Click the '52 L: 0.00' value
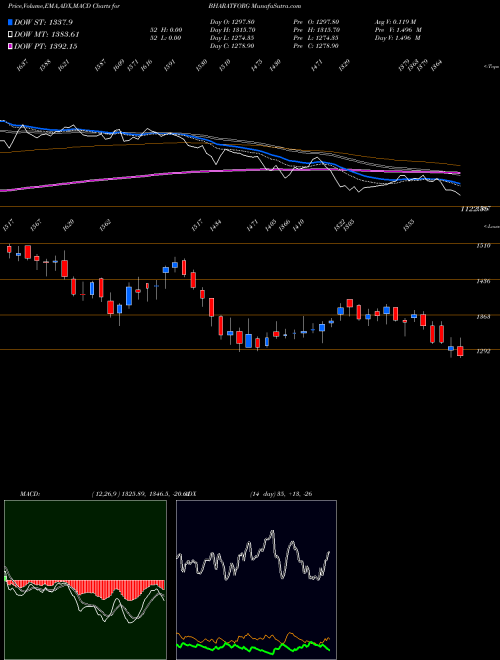 click(x=165, y=38)
